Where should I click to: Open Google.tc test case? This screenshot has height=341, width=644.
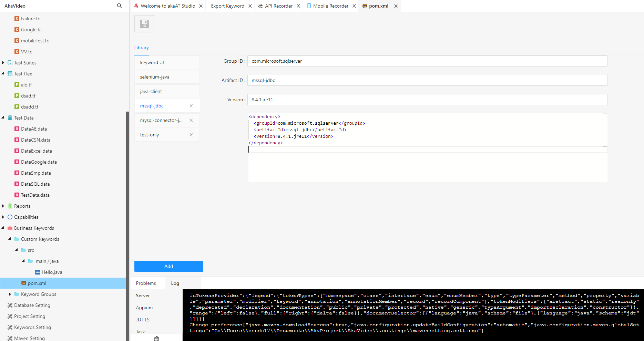click(31, 30)
